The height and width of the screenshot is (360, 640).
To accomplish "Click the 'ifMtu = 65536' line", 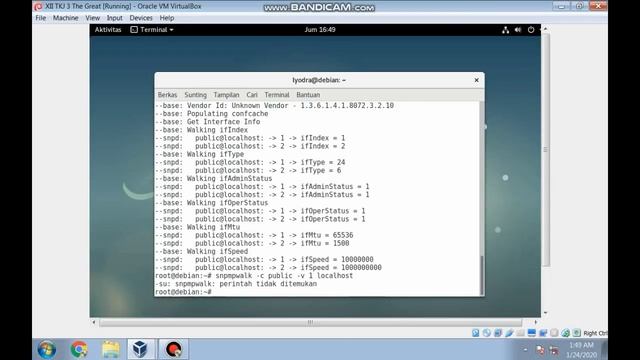I will pos(254,235).
